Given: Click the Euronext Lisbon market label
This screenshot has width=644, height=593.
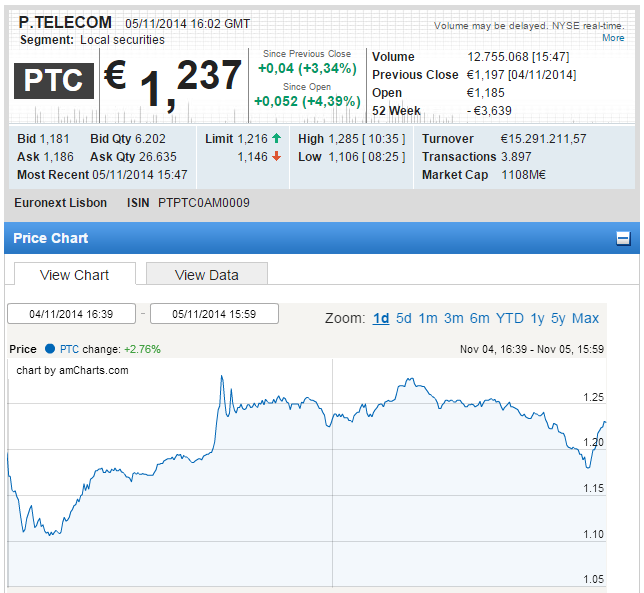Looking at the screenshot, I should click(x=60, y=203).
